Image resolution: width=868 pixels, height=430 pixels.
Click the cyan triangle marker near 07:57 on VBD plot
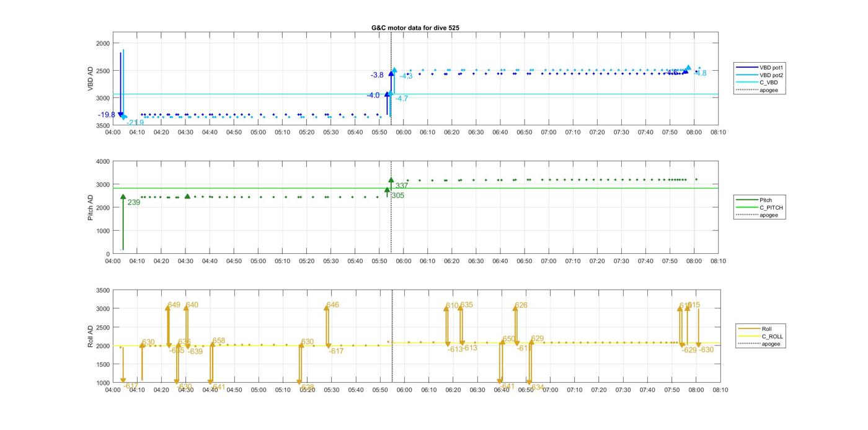pyautogui.click(x=688, y=68)
